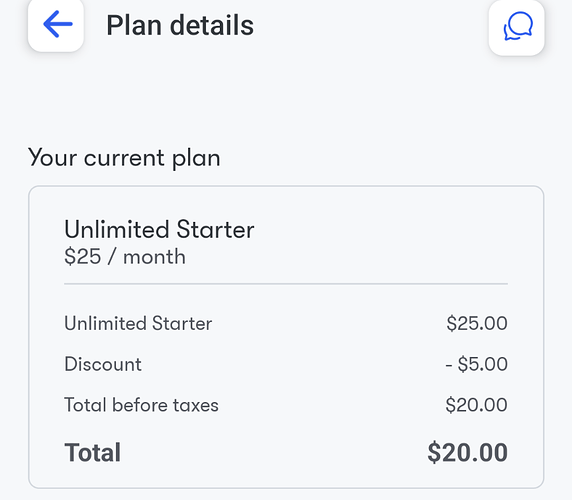Image resolution: width=572 pixels, height=500 pixels.
Task: Select the - $5.00 discount amount
Action: [476, 364]
